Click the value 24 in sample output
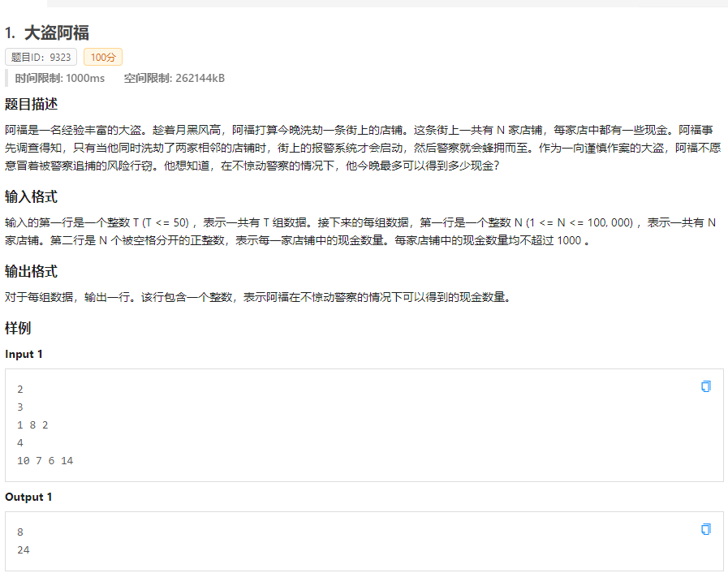The width and height of the screenshot is (728, 573). click(x=23, y=549)
